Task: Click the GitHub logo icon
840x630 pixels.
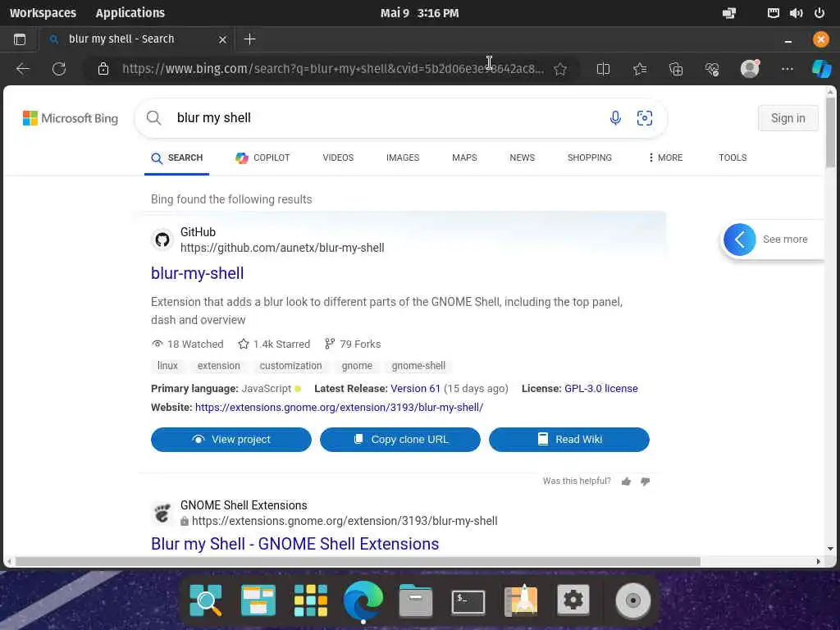Action: click(162, 240)
